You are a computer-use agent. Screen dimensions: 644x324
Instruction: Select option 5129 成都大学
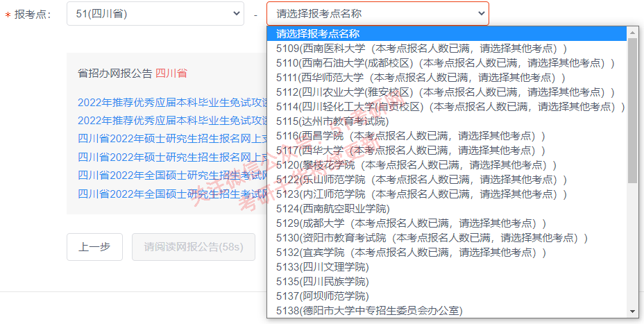pyautogui.click(x=447, y=224)
